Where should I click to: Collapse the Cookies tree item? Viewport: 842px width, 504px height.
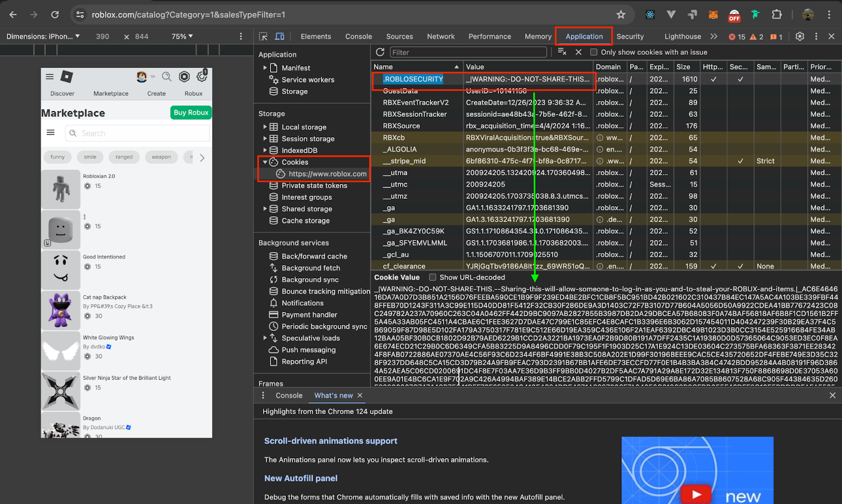[265, 162]
